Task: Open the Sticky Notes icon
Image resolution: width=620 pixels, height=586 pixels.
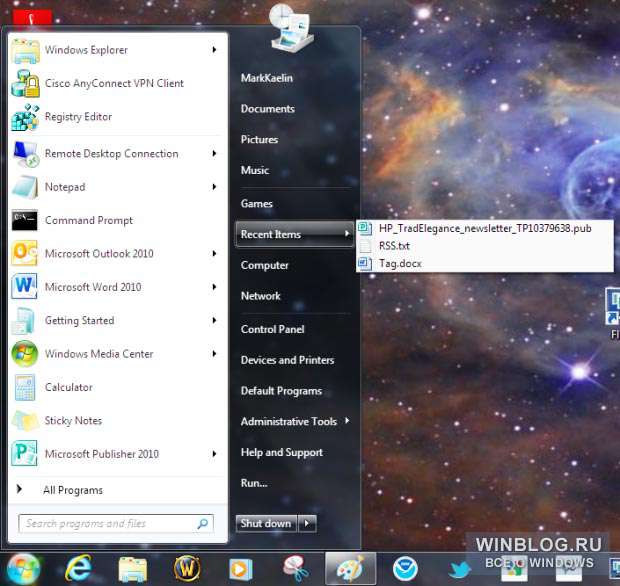Action: pos(25,421)
